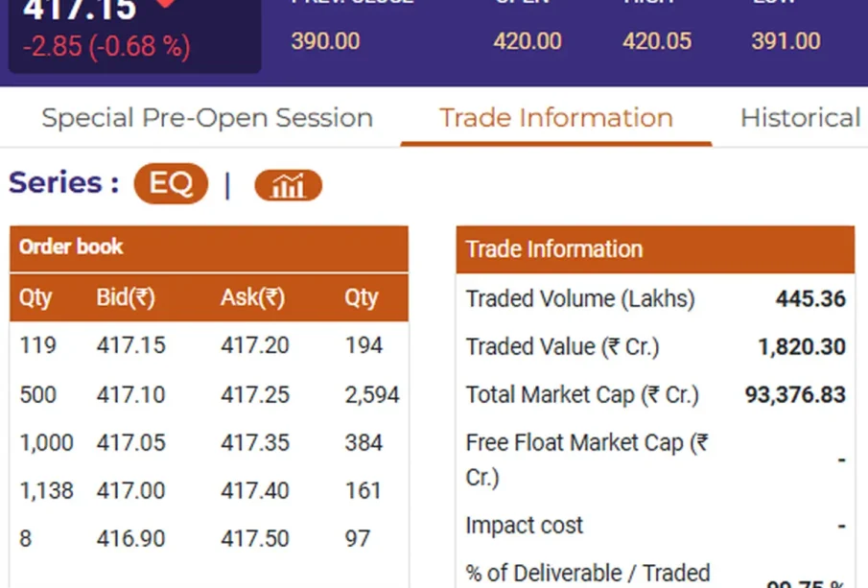Click the red down arrow beside the price
Screen dimensions: 868x588
[x=167, y=4]
